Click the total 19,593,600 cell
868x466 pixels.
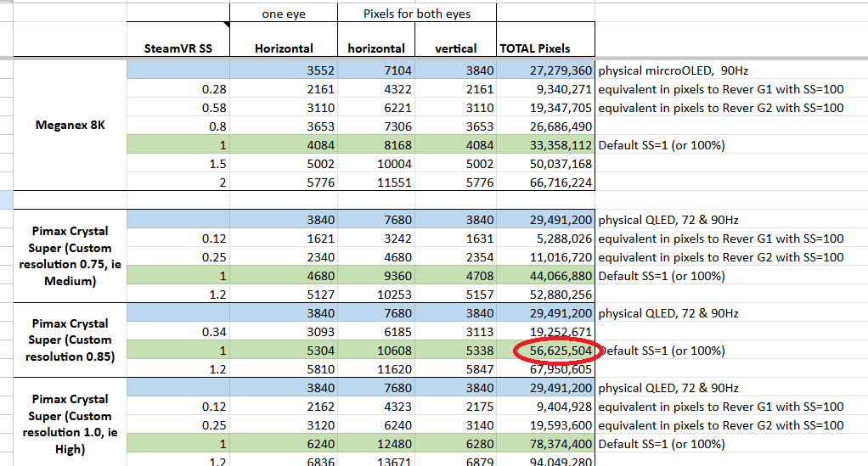point(546,425)
